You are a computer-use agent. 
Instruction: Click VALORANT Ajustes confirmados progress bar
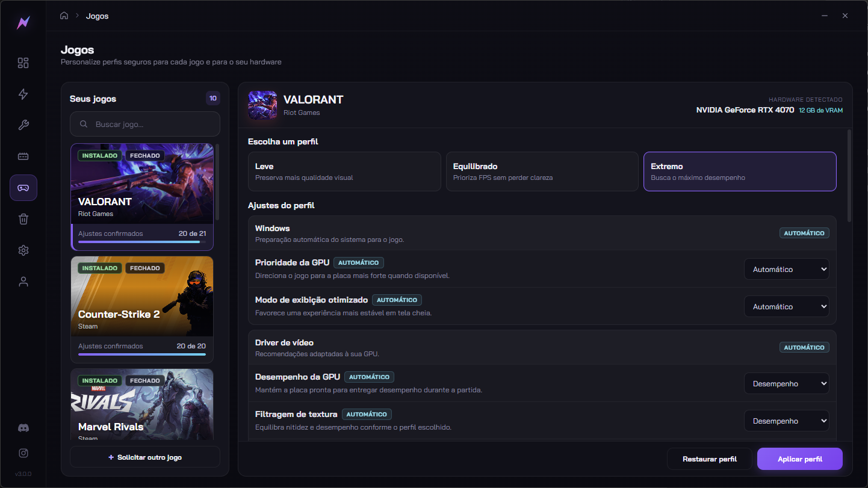[x=142, y=242]
